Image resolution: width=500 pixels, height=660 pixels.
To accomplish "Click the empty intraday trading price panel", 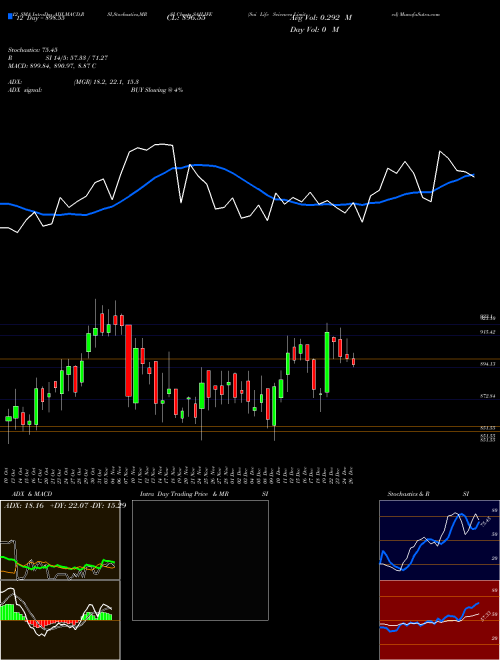I will tap(200, 560).
